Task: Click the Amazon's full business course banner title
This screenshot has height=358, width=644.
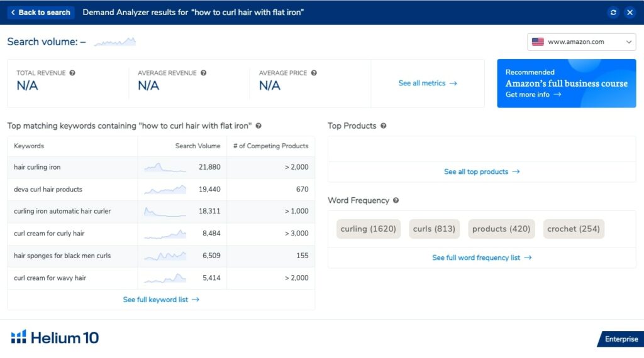Action: tap(567, 84)
